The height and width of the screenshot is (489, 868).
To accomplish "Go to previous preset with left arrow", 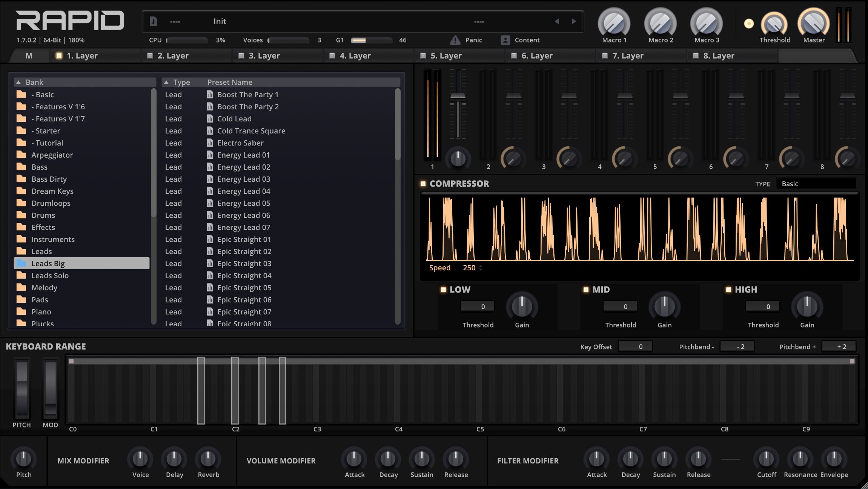I will [x=557, y=21].
